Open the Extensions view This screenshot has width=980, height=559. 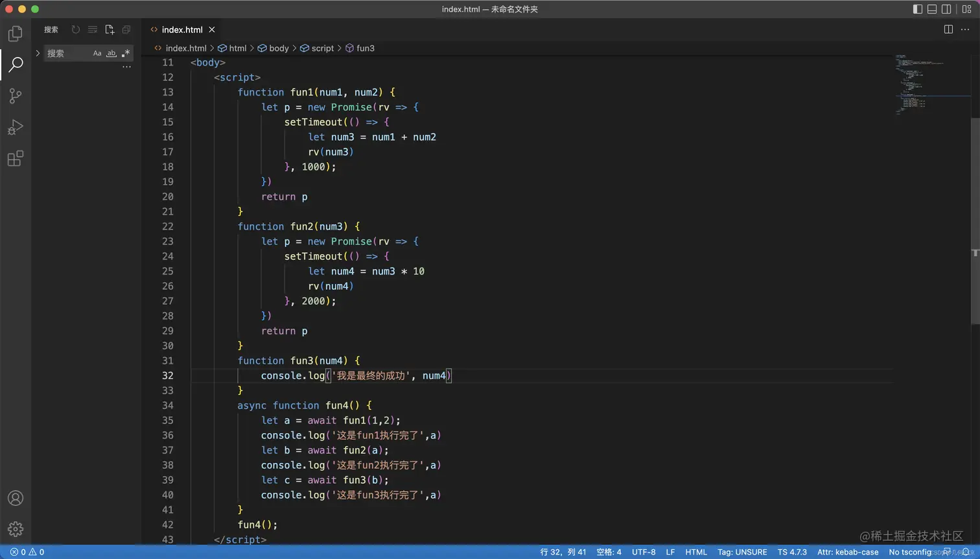pyautogui.click(x=16, y=158)
